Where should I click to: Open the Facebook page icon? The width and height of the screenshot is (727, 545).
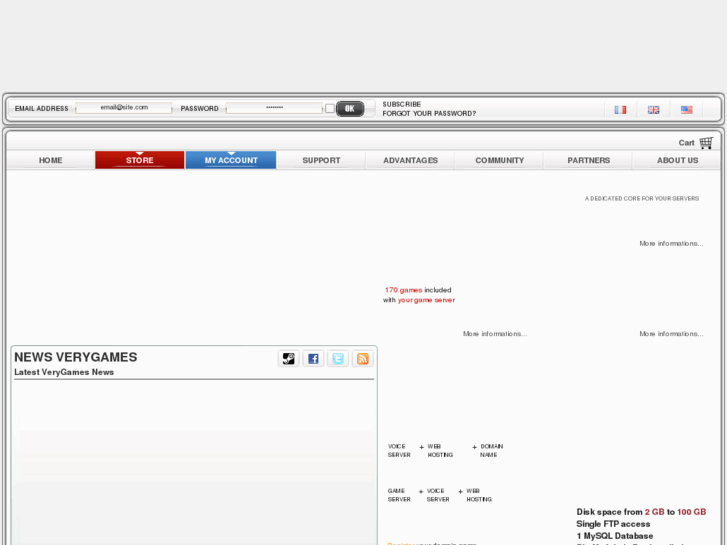pyautogui.click(x=313, y=359)
